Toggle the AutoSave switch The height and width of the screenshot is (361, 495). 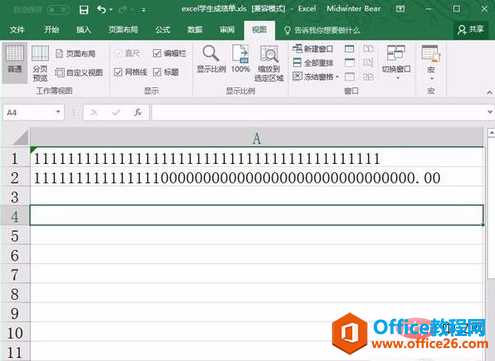tap(58, 10)
